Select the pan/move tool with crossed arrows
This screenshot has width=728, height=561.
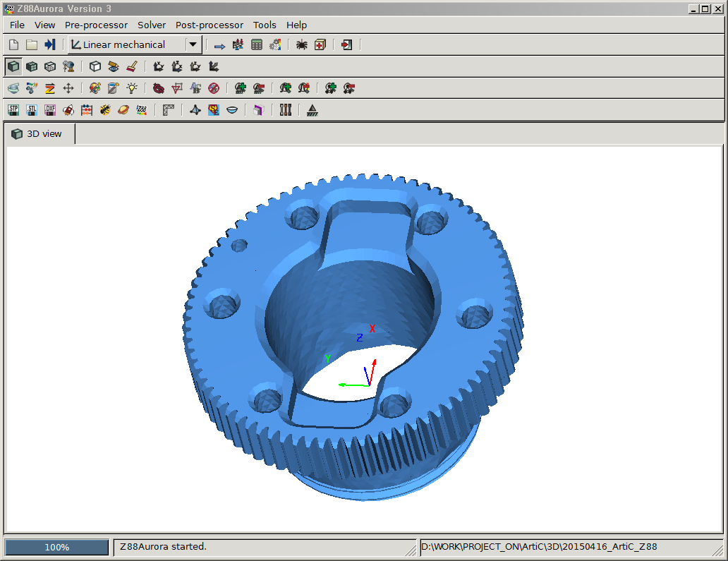click(68, 88)
